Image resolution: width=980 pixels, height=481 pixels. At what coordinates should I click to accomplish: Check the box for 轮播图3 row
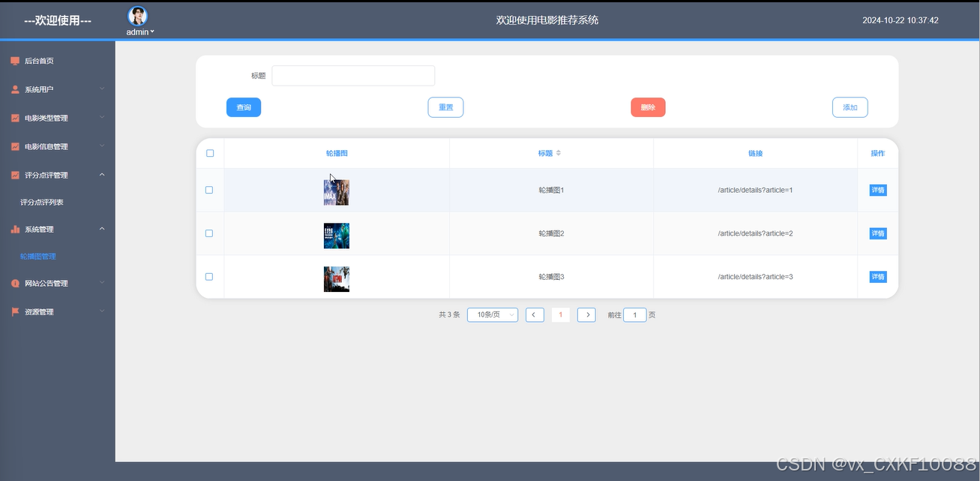[x=209, y=277]
